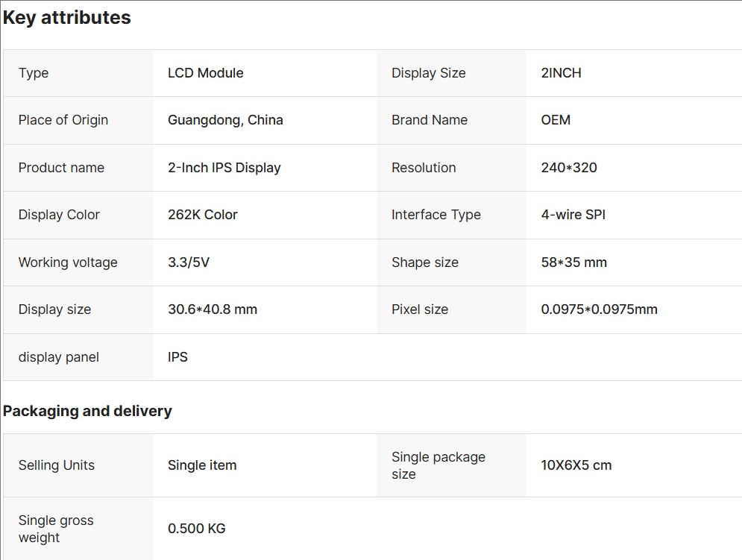The height and width of the screenshot is (560, 742).
Task: Click the 2-Inch IPS Display product name
Action: click(224, 168)
